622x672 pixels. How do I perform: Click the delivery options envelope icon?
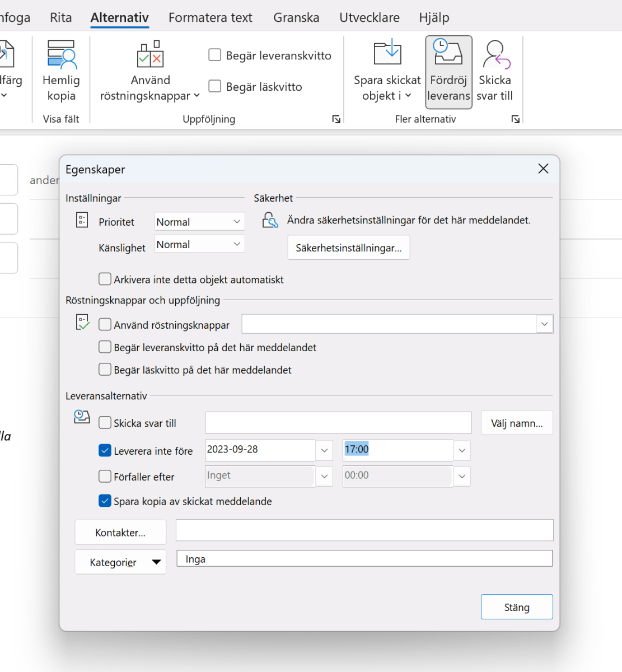(x=81, y=417)
